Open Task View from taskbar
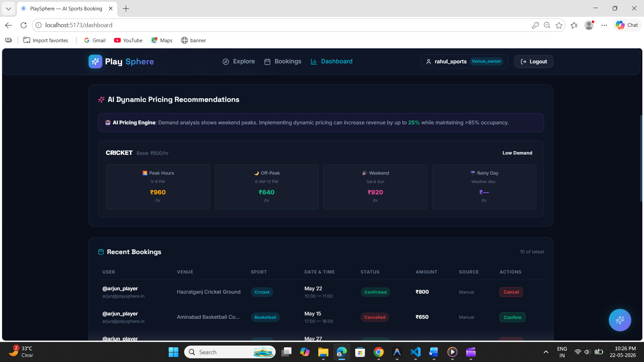This screenshot has height=362, width=644. 286,352
